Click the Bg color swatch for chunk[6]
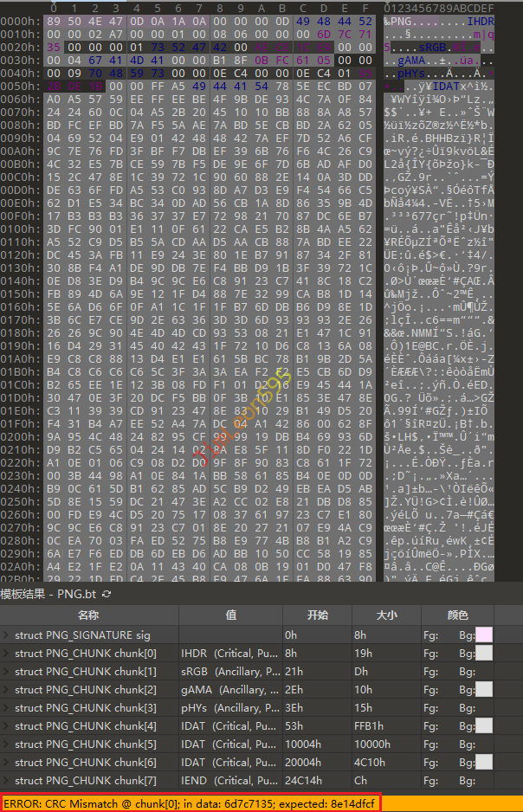The image size is (523, 812). (x=484, y=762)
